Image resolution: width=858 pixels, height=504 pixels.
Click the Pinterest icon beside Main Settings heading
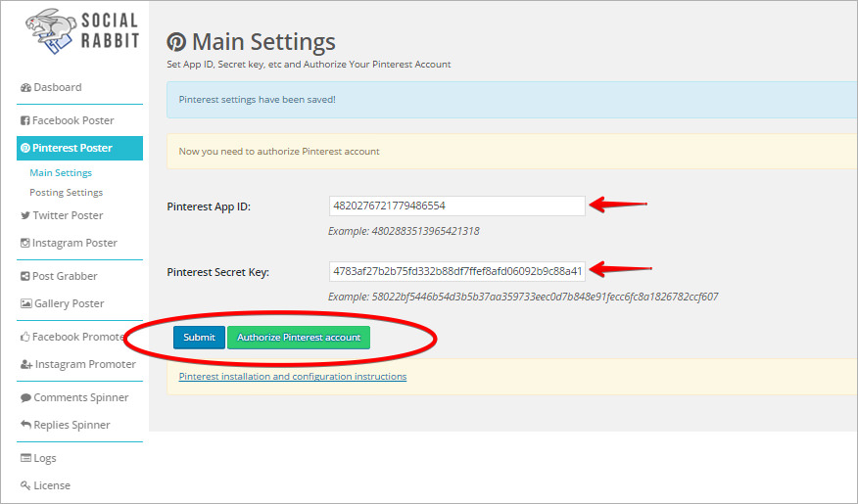point(176,42)
